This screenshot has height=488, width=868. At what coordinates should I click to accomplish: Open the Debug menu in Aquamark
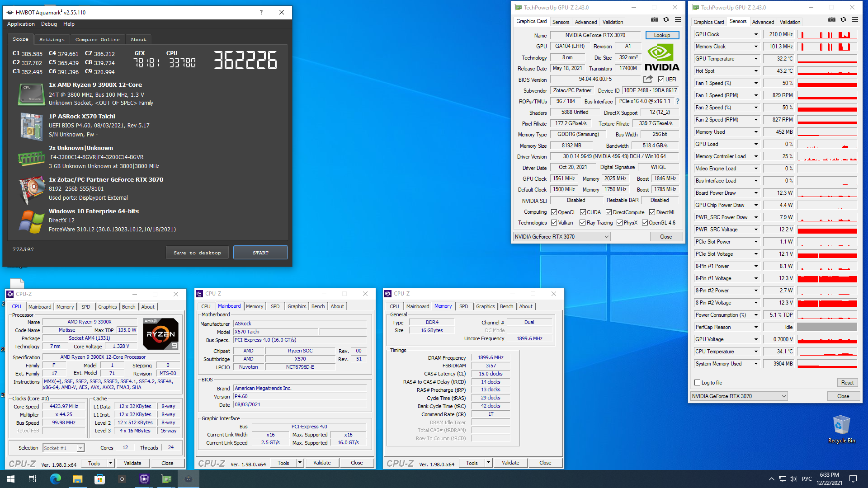coord(49,24)
